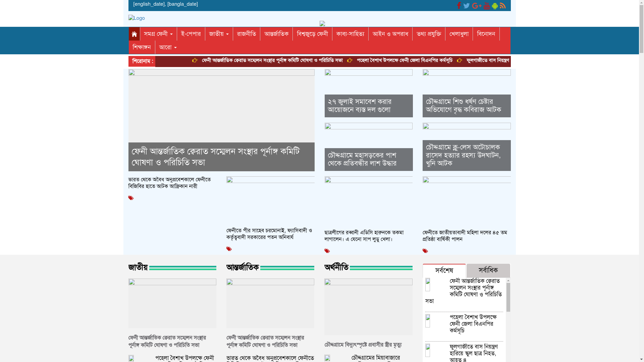Open ticker headline ফুলগাজীতে বাস নিয়ন্ত্রণ
This screenshot has height=362, width=644.
pos(488,61)
